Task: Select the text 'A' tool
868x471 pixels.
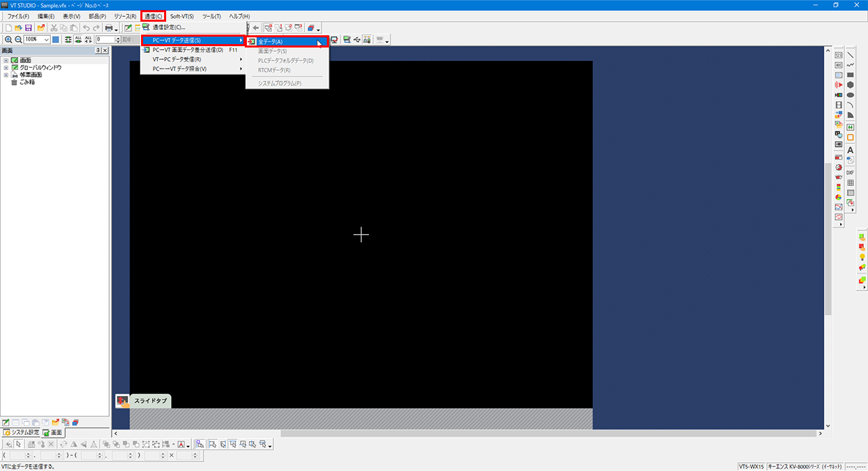Action: 850,150
